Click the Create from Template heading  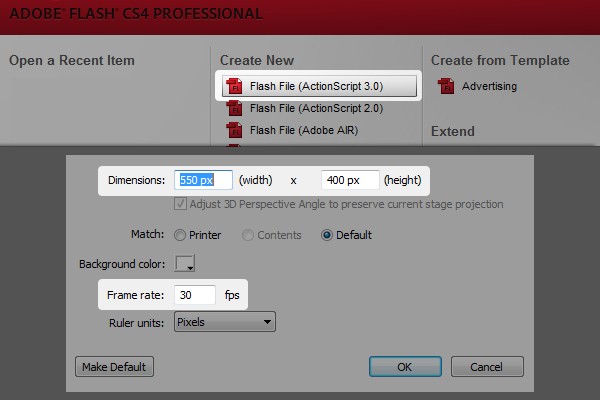point(500,60)
